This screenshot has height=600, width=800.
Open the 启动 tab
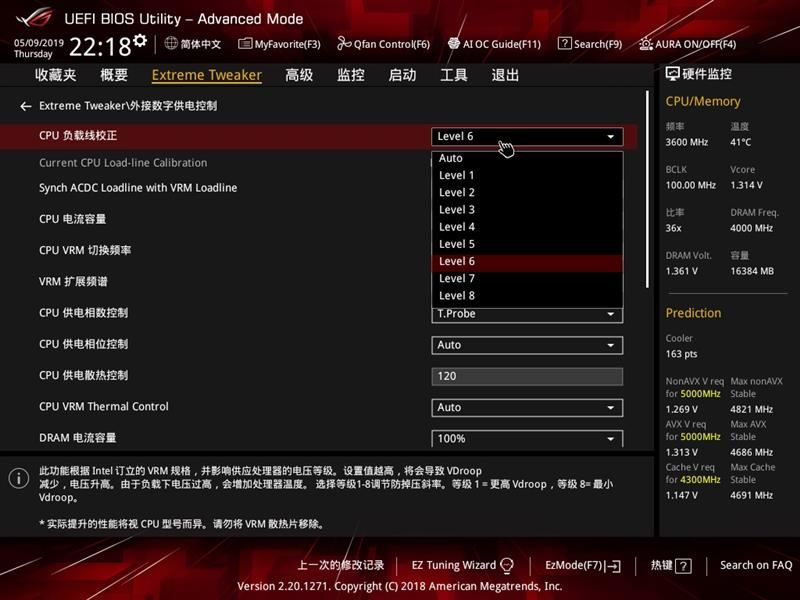[x=402, y=75]
